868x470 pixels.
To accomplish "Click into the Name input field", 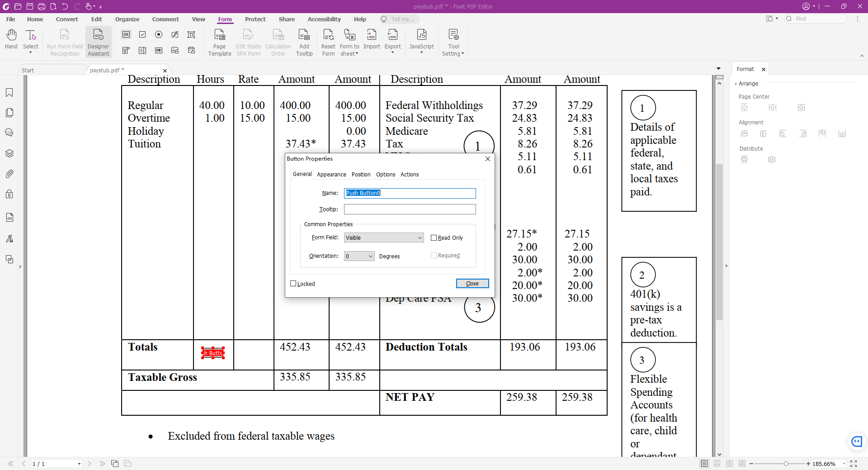I will click(x=410, y=193).
